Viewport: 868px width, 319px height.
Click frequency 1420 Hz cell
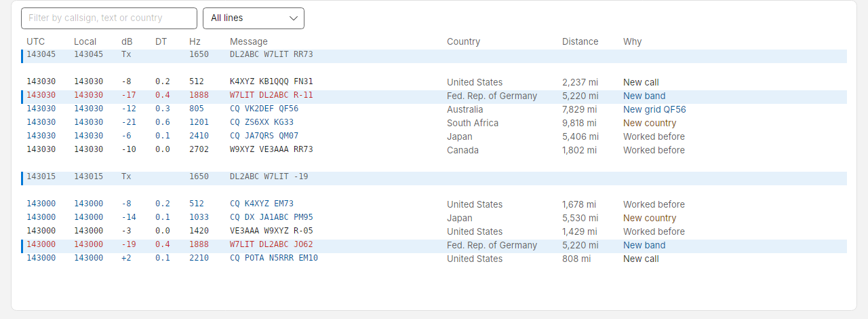point(199,231)
